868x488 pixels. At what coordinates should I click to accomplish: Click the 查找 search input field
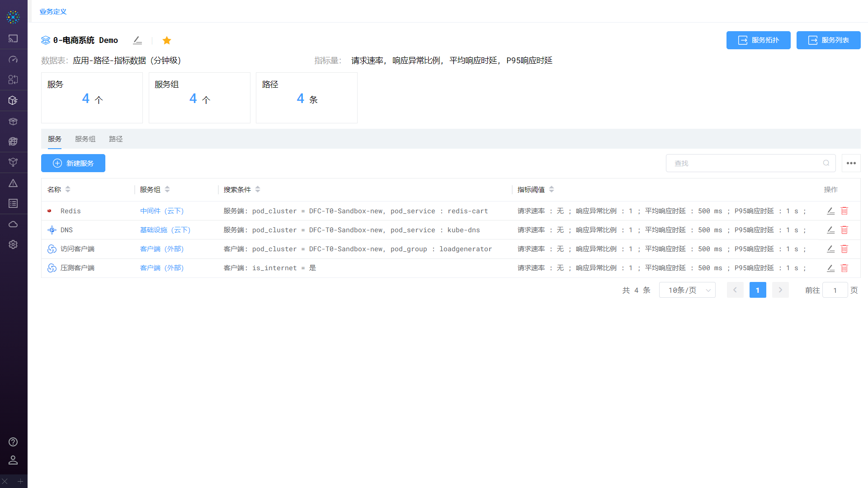coord(746,163)
